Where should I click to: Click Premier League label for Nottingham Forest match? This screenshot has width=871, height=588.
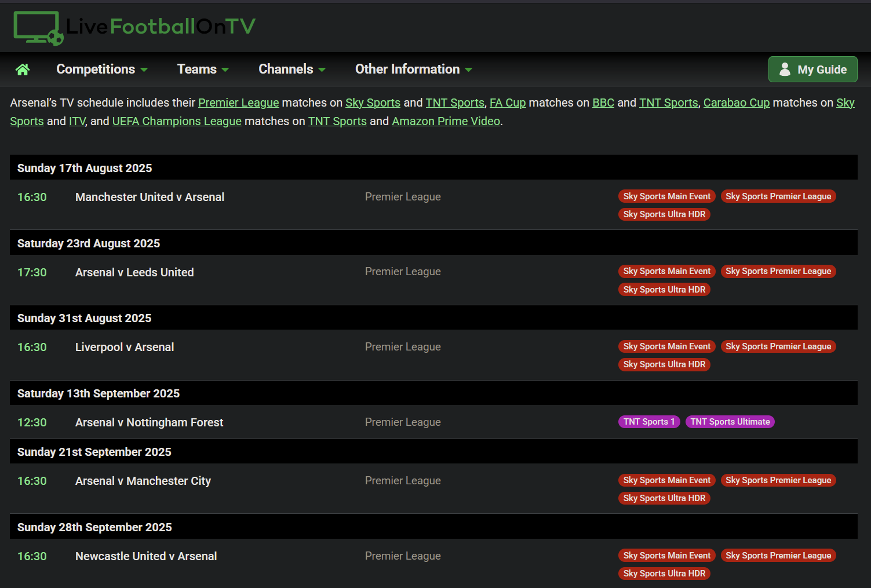[403, 422]
